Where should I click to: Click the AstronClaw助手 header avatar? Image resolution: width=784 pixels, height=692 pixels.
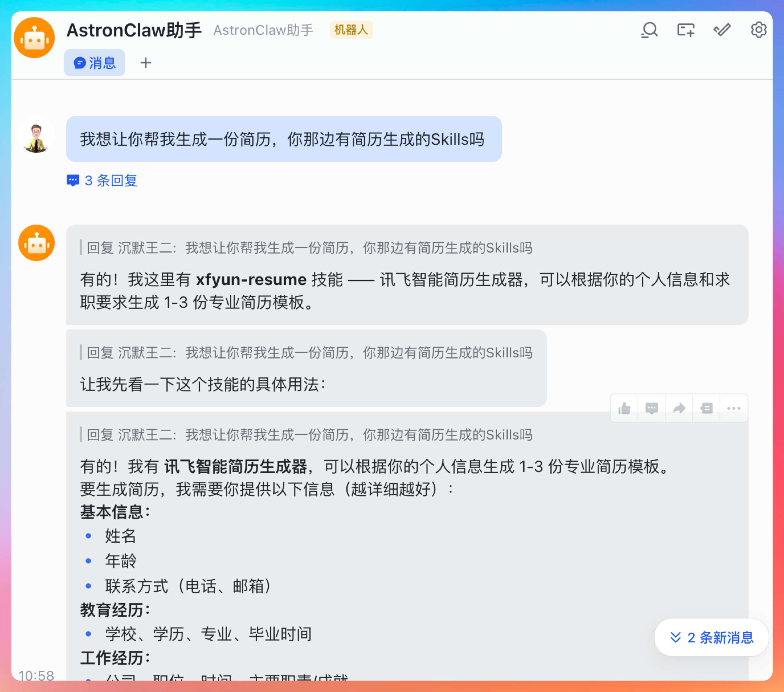point(34,38)
